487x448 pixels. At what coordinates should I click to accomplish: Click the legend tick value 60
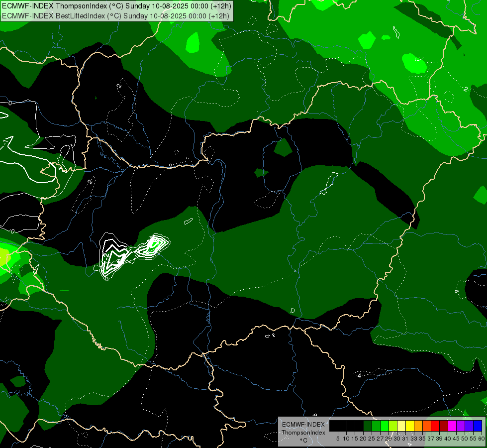pos(482,439)
